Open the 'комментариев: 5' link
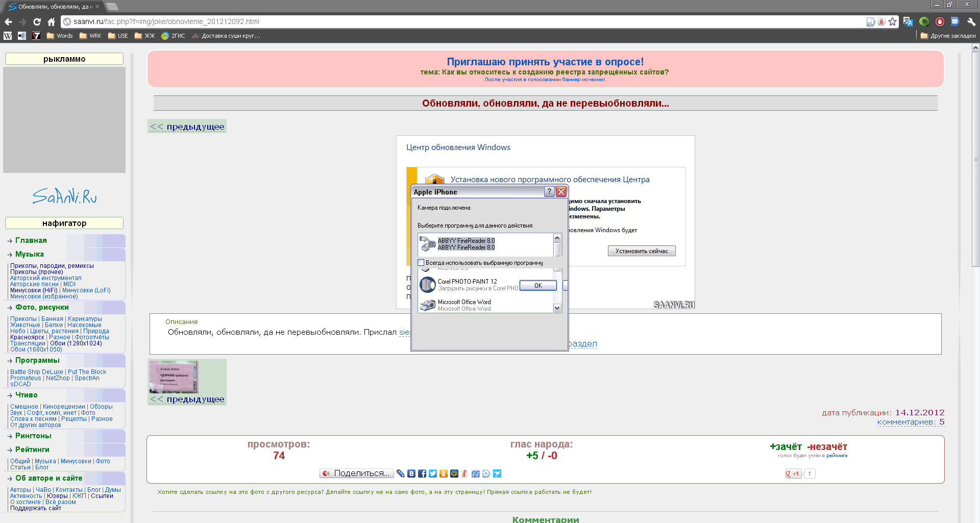This screenshot has height=523, width=980. [x=911, y=422]
